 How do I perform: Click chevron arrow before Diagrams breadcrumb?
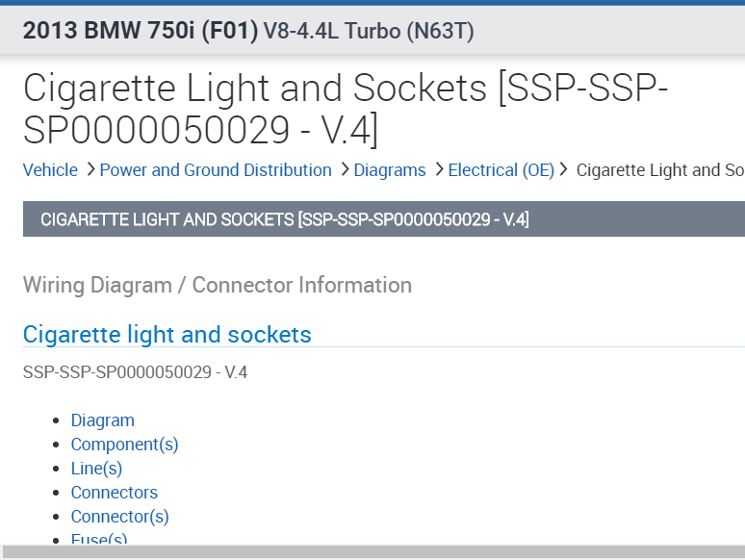pos(344,170)
